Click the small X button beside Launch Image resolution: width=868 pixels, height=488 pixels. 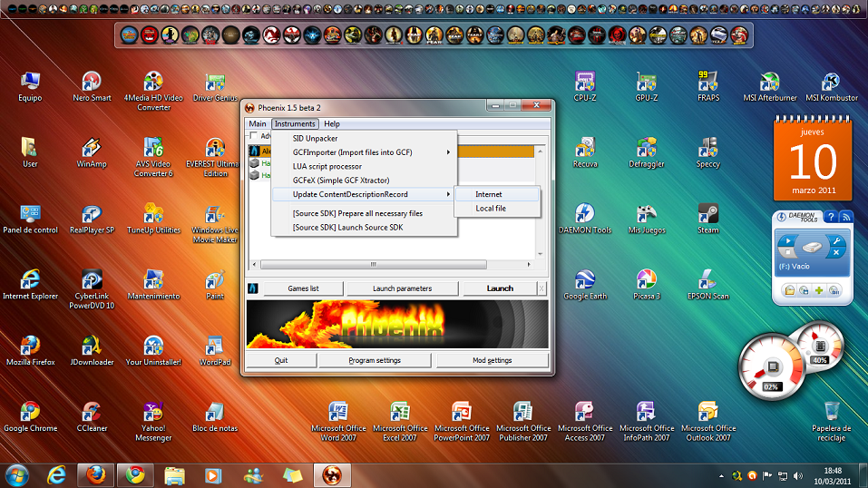pyautogui.click(x=541, y=288)
